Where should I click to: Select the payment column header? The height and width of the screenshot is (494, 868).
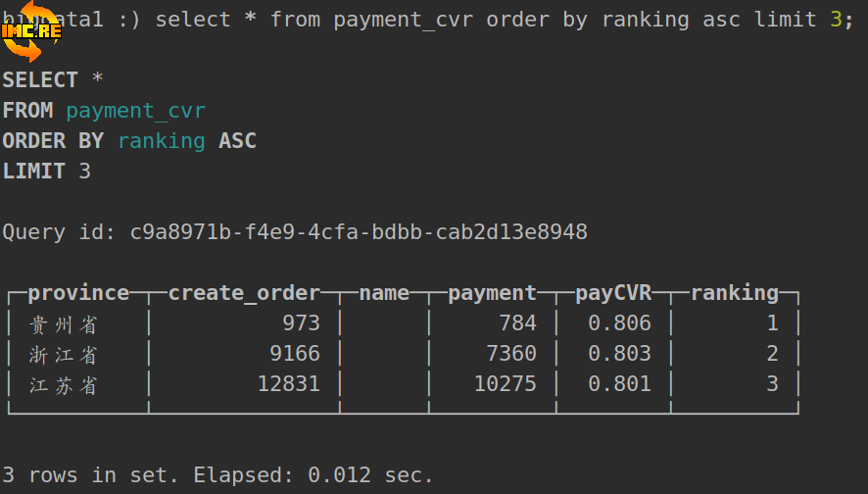pos(492,293)
